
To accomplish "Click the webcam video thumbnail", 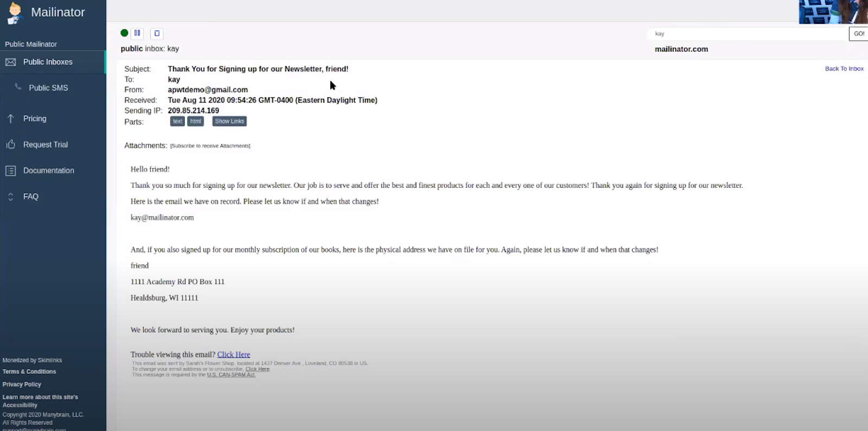I will [833, 12].
